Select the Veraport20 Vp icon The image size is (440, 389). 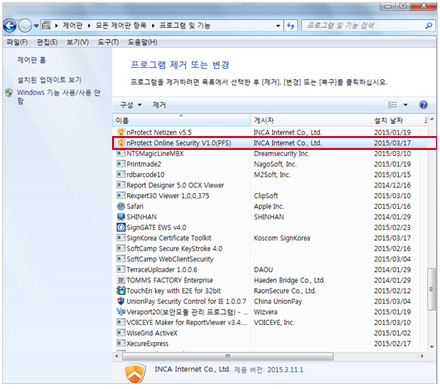[121, 312]
